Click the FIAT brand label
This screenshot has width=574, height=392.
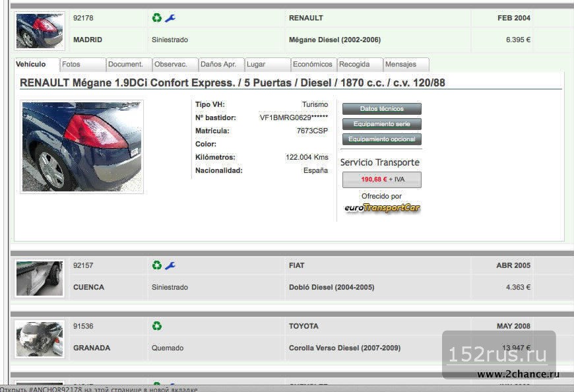[296, 265]
